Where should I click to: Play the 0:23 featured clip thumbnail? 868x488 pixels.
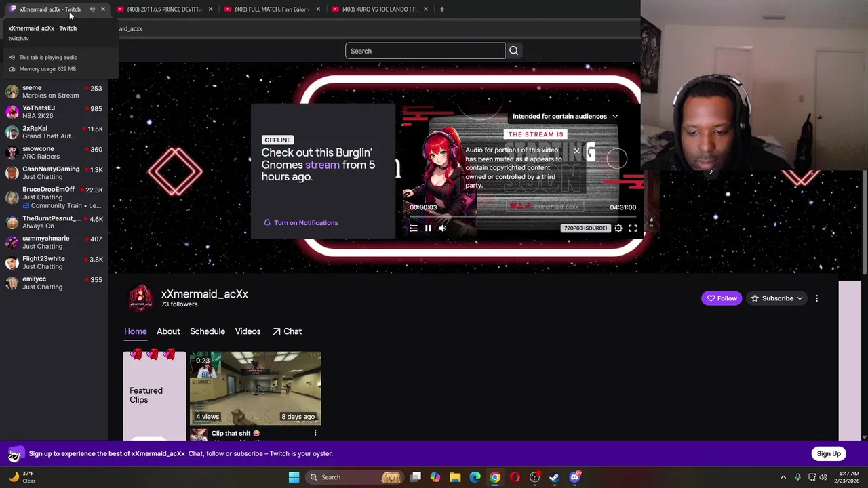255,388
